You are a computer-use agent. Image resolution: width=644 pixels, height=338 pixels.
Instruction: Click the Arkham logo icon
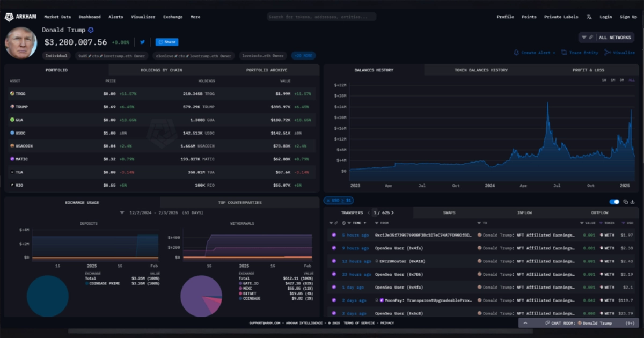click(9, 17)
